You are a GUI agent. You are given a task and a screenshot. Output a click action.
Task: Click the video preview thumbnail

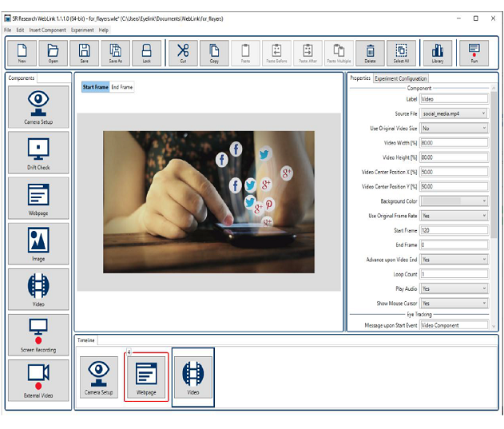(x=209, y=202)
